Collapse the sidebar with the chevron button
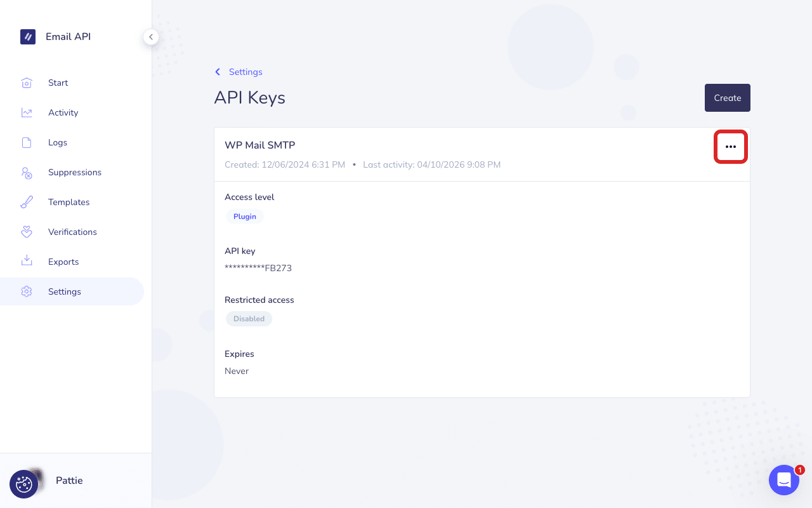812x508 pixels. pos(150,37)
